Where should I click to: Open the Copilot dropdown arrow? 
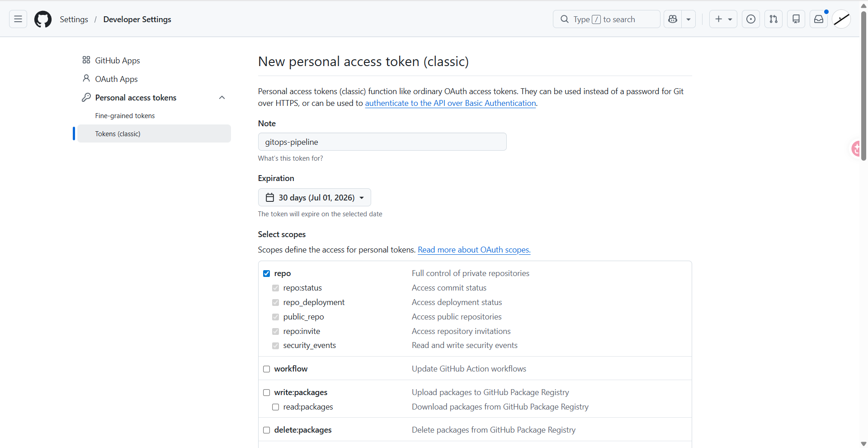689,19
